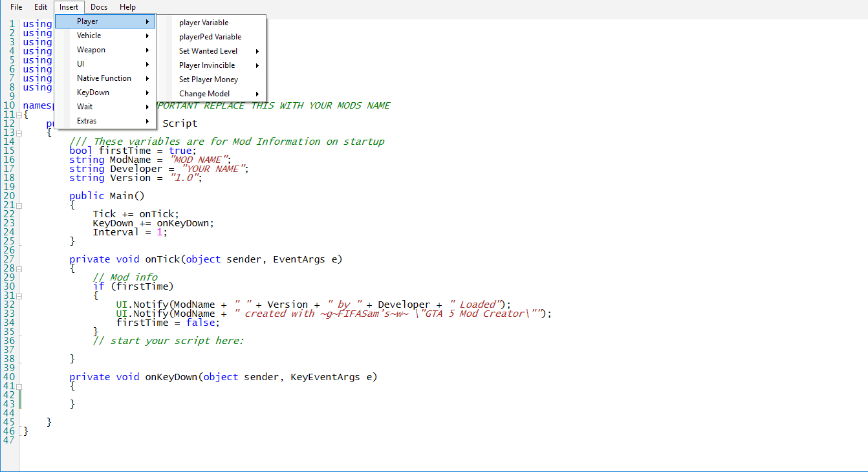Insert playerPed Variable

coord(212,37)
